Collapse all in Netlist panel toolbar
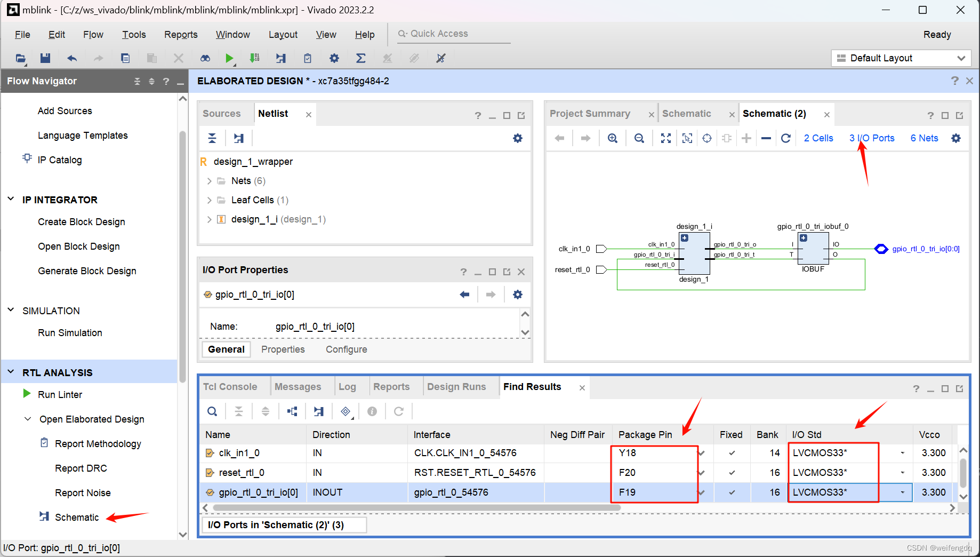980x557 pixels. (212, 138)
